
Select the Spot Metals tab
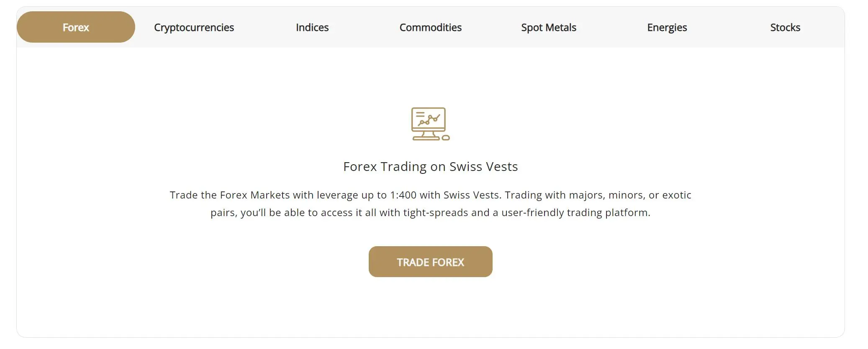tap(549, 27)
